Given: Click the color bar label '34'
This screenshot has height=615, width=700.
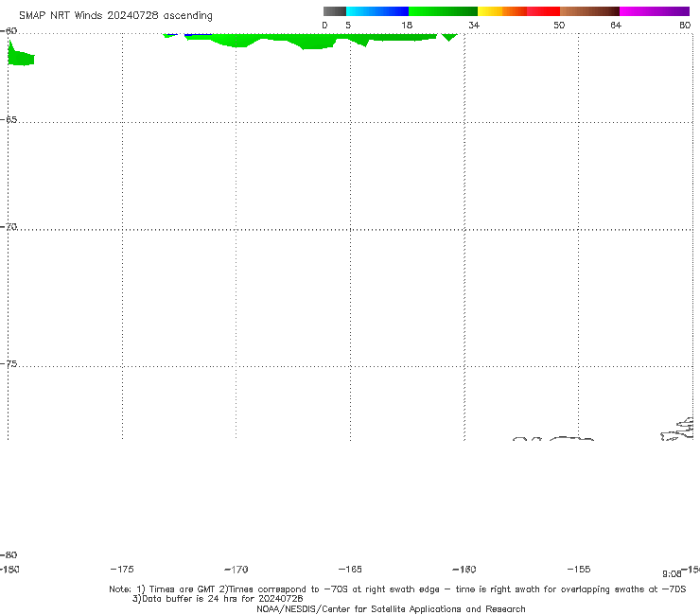Looking at the screenshot, I should 474,25.
